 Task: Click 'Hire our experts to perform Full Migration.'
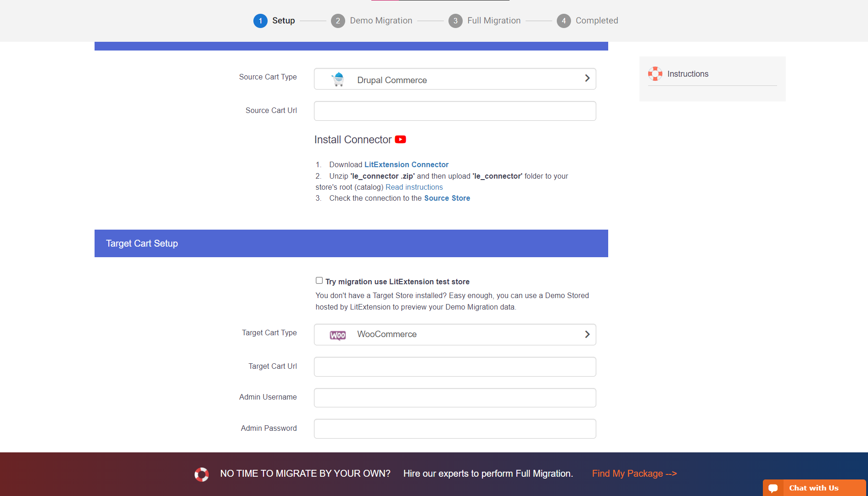pos(488,473)
